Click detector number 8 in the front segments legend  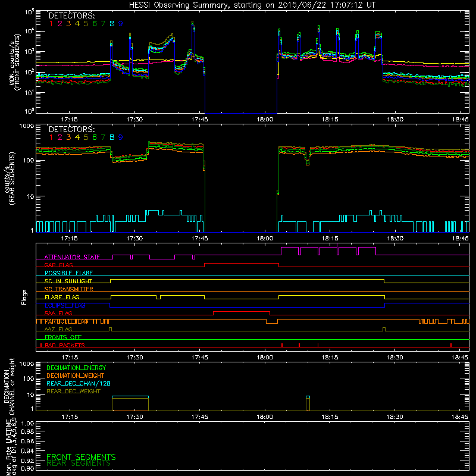112,24
